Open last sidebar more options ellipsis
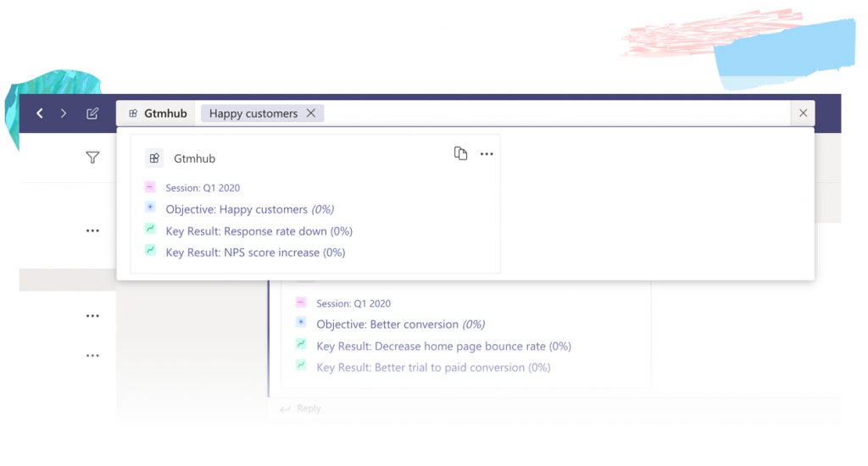Image resolution: width=868 pixels, height=466 pixels. coord(92,356)
